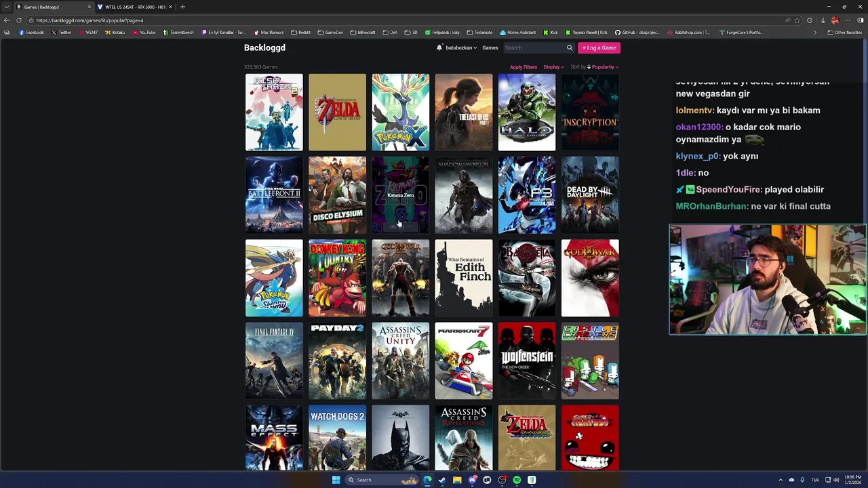Show hidden system tray icons
This screenshot has height=488, width=868.
pos(780,480)
